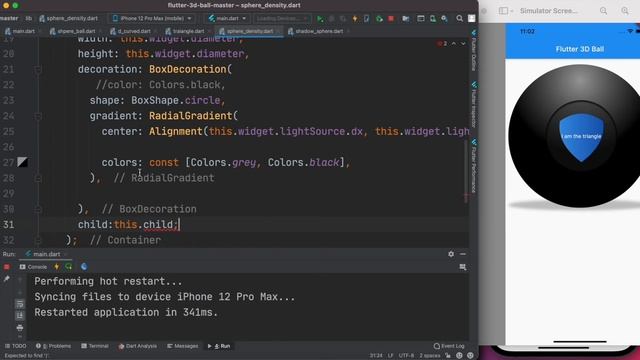Open Flutter Outline side panel
This screenshot has width=640, height=360.
(473, 50)
